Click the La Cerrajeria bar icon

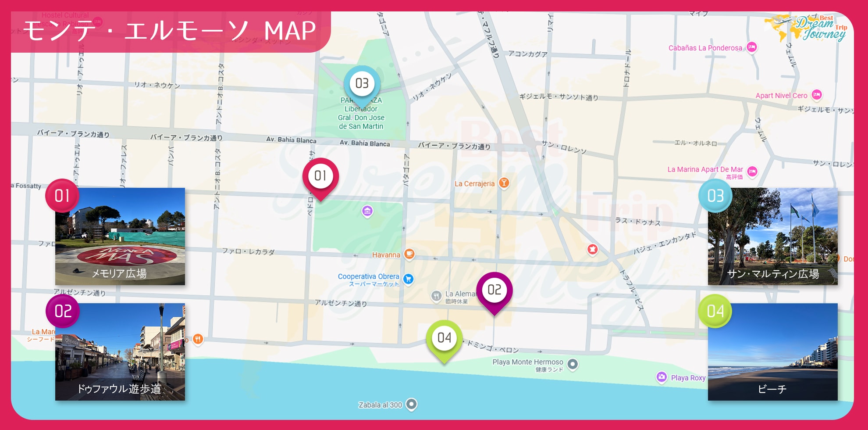tap(504, 183)
